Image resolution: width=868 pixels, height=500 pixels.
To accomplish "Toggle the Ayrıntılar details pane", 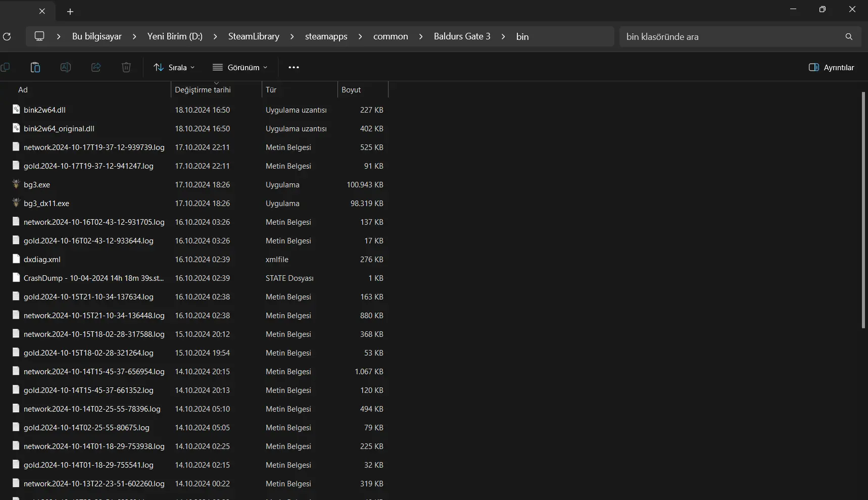I will (x=831, y=67).
